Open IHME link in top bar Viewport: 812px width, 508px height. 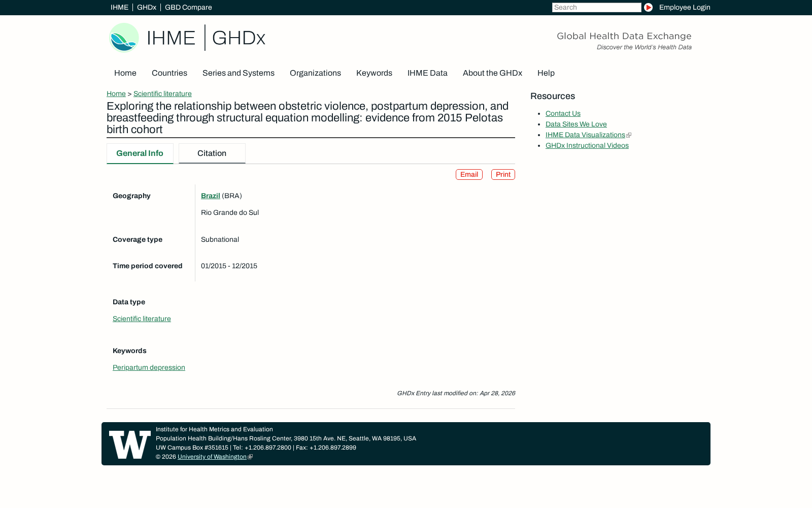point(119,8)
